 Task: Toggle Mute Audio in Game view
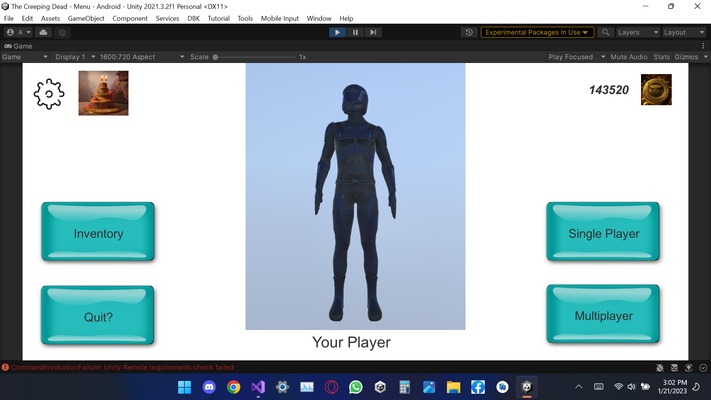pos(628,57)
